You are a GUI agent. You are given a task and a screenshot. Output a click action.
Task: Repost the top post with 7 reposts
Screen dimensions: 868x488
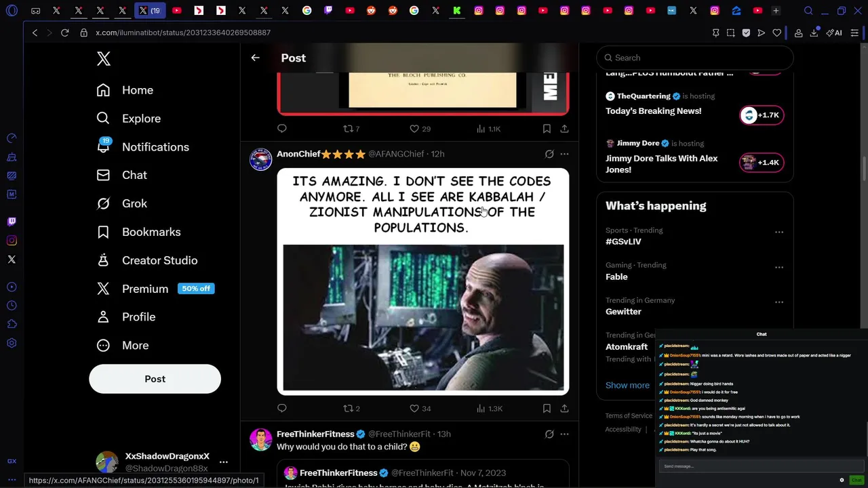coord(351,128)
